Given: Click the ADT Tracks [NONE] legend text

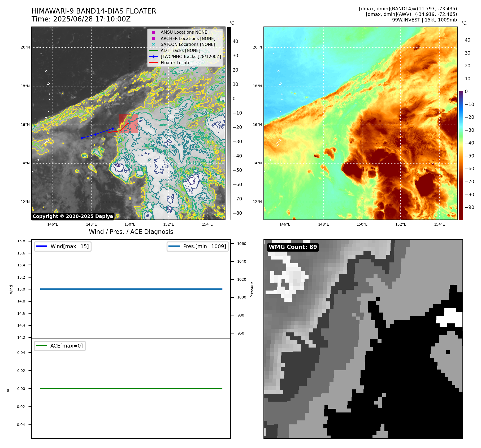Looking at the screenshot, I should [x=180, y=50].
